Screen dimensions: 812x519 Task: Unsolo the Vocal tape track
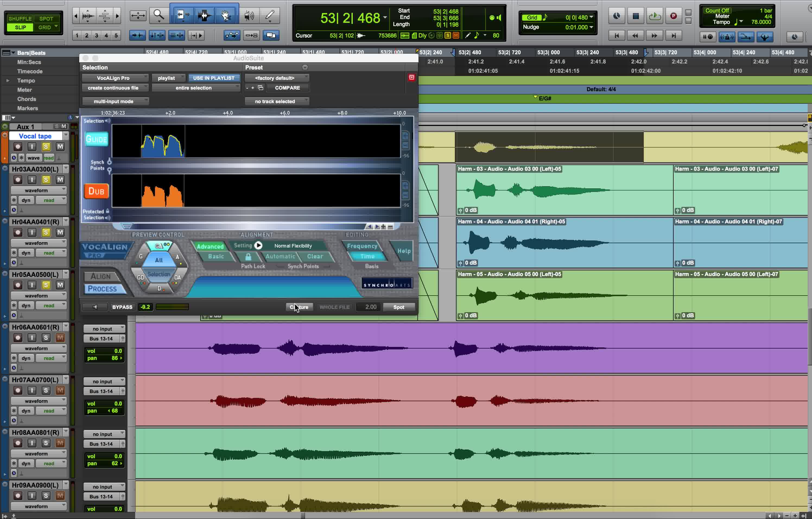[x=46, y=147]
